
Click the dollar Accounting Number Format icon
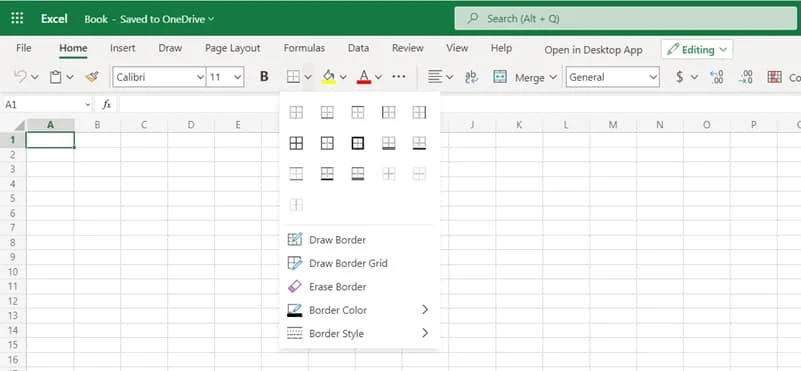point(679,77)
